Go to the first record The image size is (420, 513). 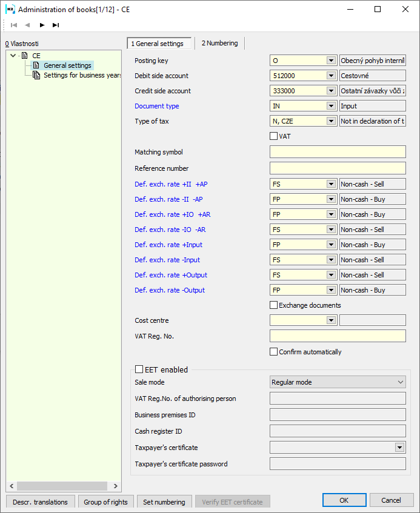14,25
